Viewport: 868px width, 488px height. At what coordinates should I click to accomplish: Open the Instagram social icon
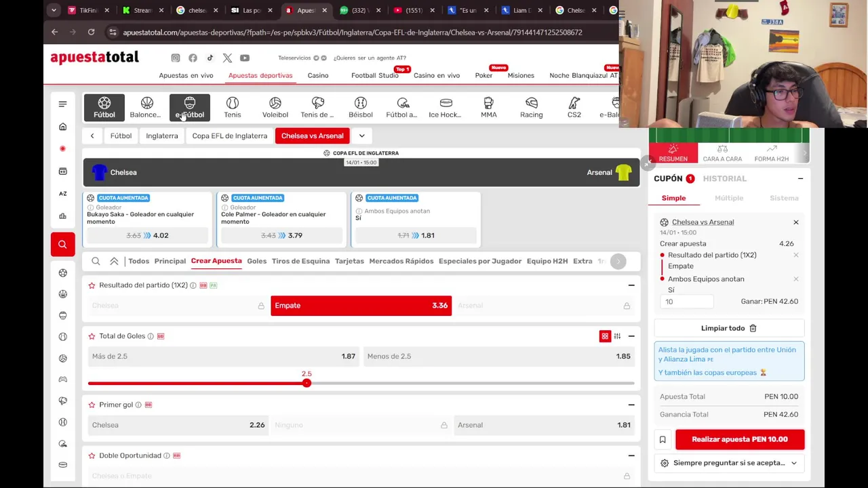pos(176,58)
